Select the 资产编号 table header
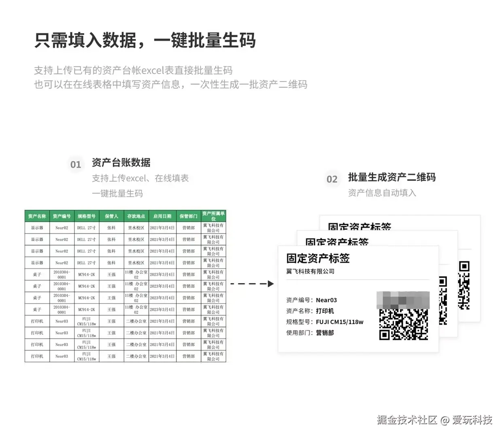Viewport: 504px width, 437px height. click(x=62, y=216)
